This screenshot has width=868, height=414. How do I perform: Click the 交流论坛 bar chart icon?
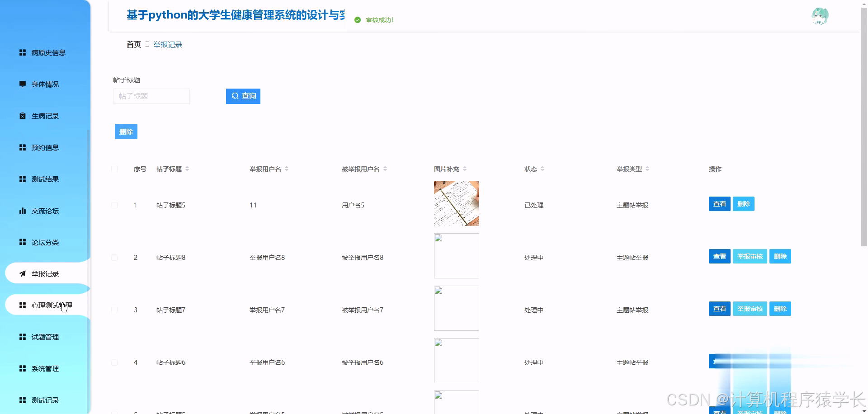(23, 211)
